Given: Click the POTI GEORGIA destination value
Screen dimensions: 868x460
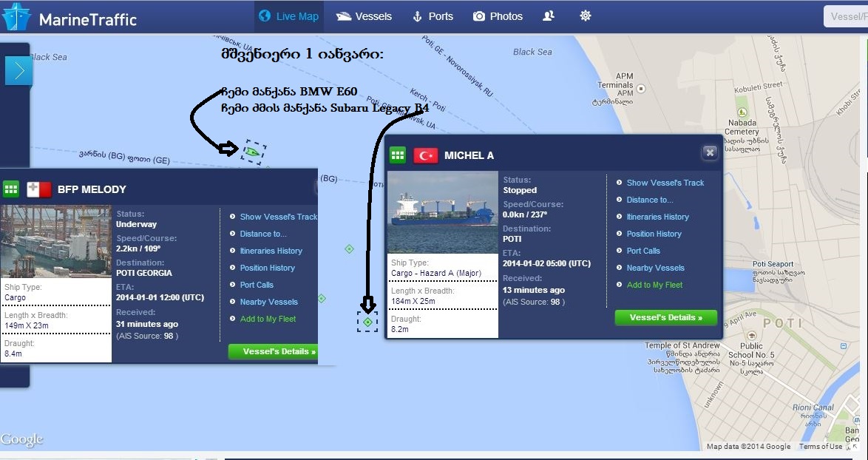Looking at the screenshot, I should coord(144,273).
